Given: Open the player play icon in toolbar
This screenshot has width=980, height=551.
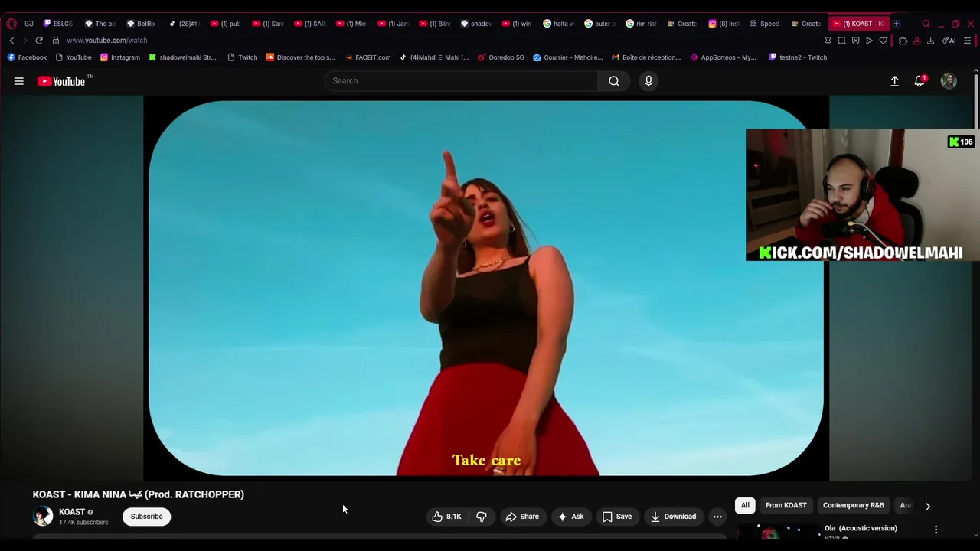Looking at the screenshot, I should pyautogui.click(x=869, y=41).
